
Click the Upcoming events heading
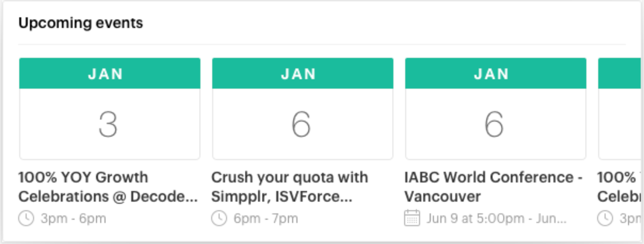pyautogui.click(x=81, y=23)
